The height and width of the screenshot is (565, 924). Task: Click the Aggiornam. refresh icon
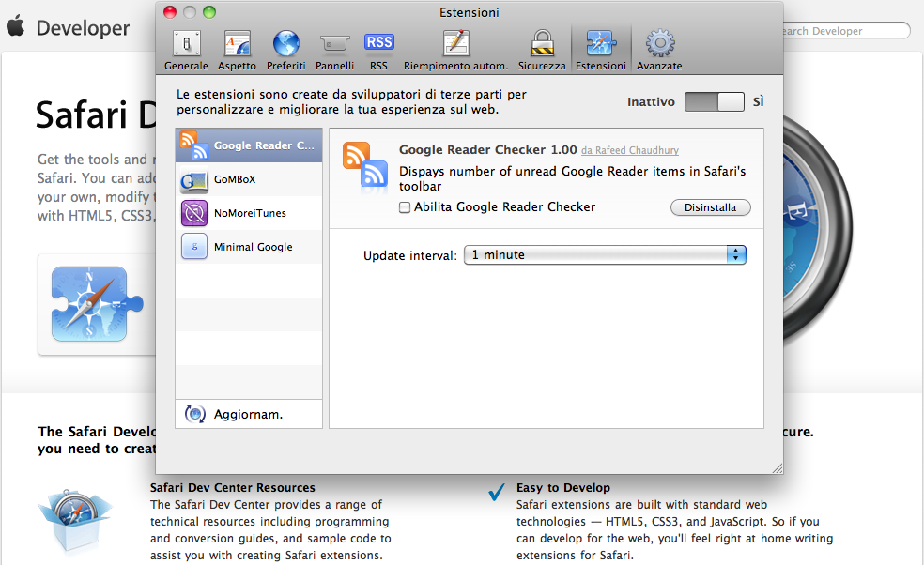tap(195, 414)
